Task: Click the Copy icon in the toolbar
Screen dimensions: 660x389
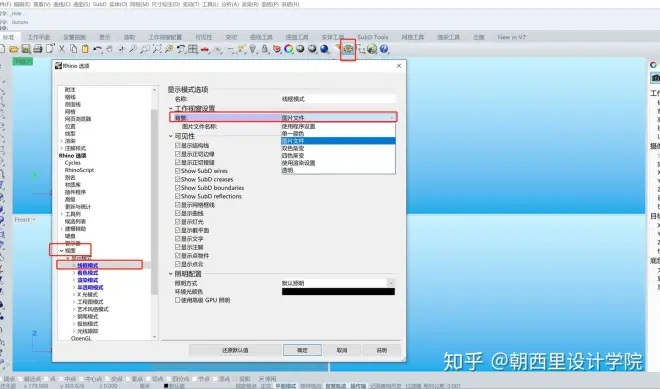Action: (x=73, y=49)
